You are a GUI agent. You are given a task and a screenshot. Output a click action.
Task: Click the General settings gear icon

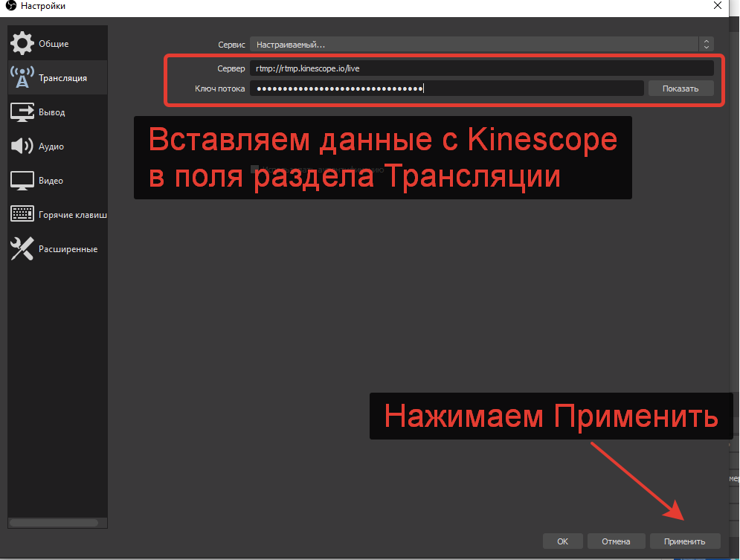22,43
